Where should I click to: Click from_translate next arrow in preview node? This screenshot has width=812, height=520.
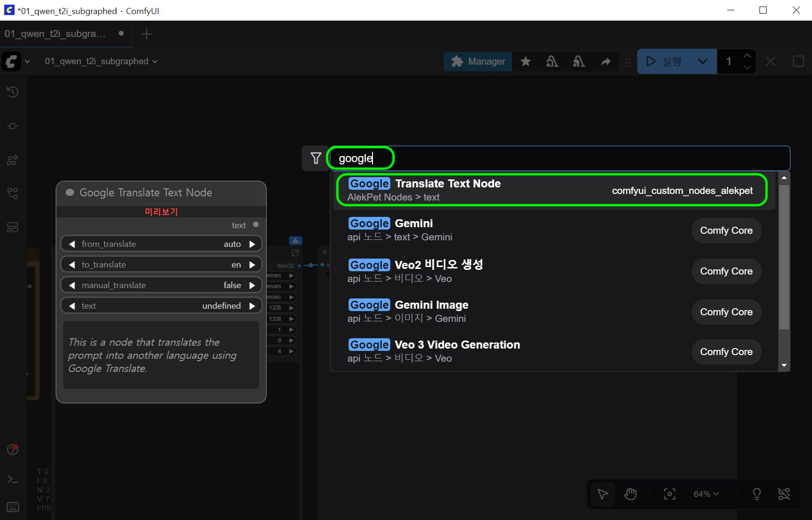coord(252,244)
